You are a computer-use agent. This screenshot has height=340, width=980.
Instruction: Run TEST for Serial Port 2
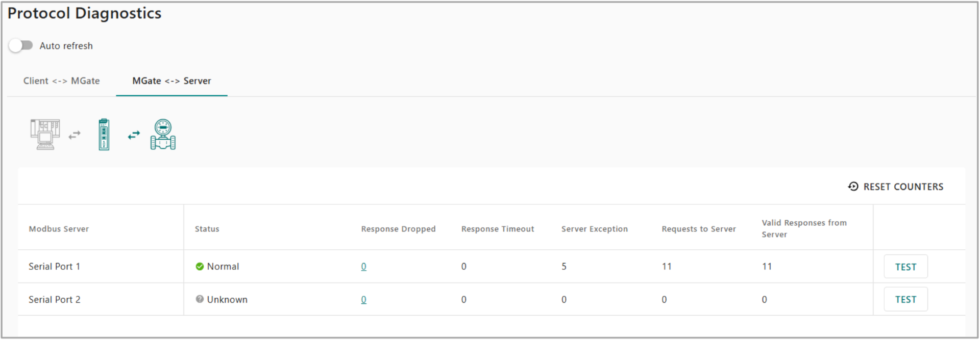coord(905,299)
